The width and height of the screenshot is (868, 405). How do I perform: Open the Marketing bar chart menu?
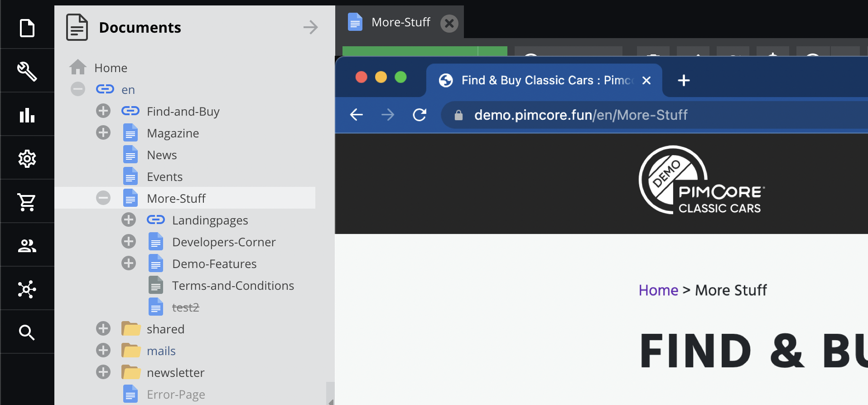27,115
